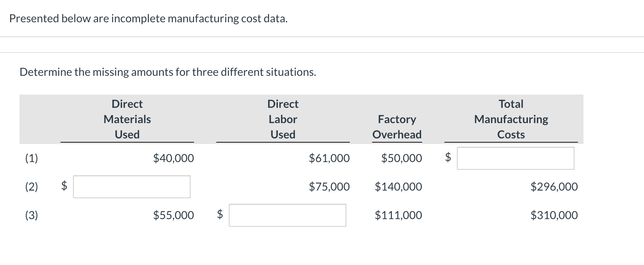This screenshot has width=644, height=265.
Task: Click the $296,000 total for situation 2
Action: click(554, 187)
